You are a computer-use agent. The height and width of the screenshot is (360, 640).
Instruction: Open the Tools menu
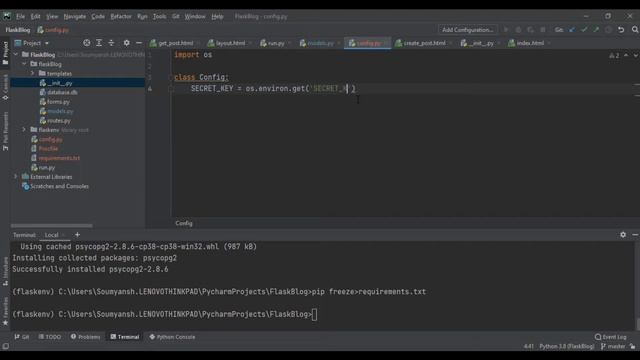click(x=159, y=16)
